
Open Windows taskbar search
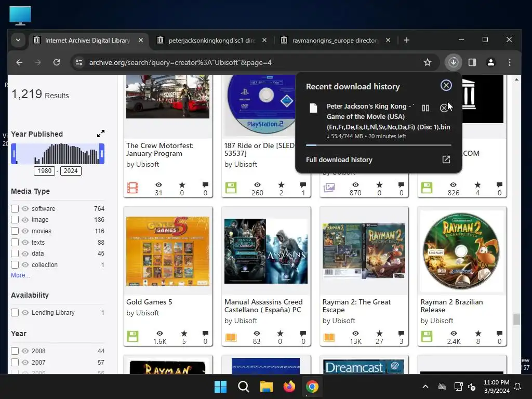click(243, 387)
